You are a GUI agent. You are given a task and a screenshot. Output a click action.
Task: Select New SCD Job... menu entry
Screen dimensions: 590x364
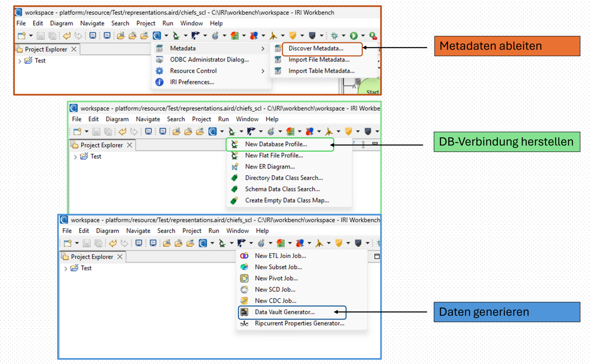tap(275, 290)
